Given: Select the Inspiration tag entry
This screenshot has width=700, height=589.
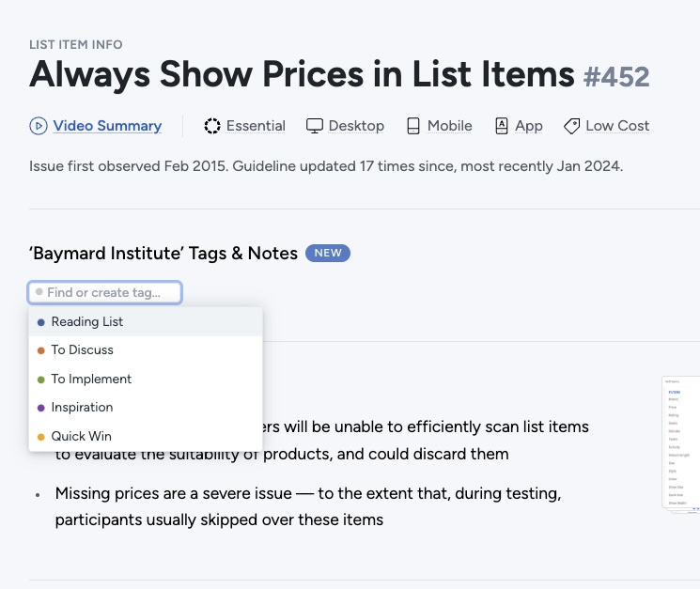Looking at the screenshot, I should click(82, 407).
